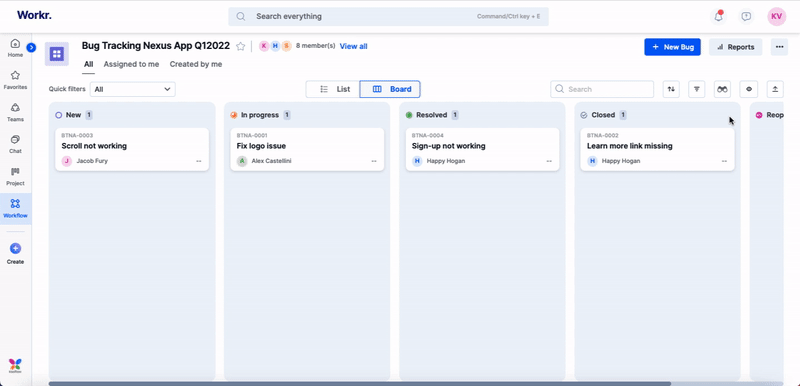Star the Bug Tracking Nexus App board
800x386 pixels.
[241, 46]
